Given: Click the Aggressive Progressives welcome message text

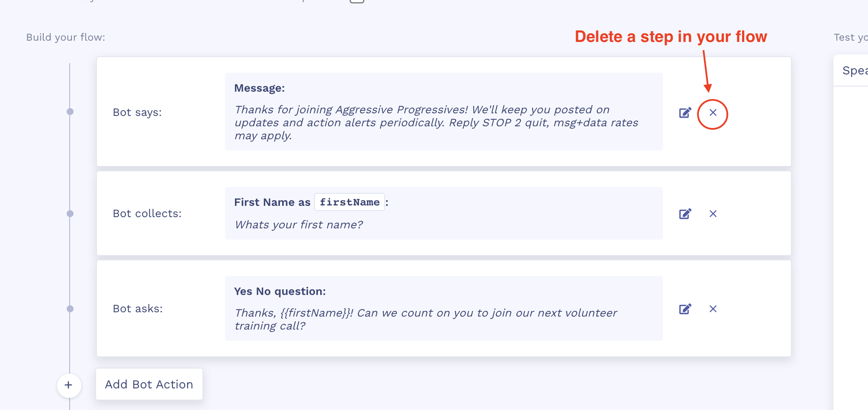Looking at the screenshot, I should [436, 122].
